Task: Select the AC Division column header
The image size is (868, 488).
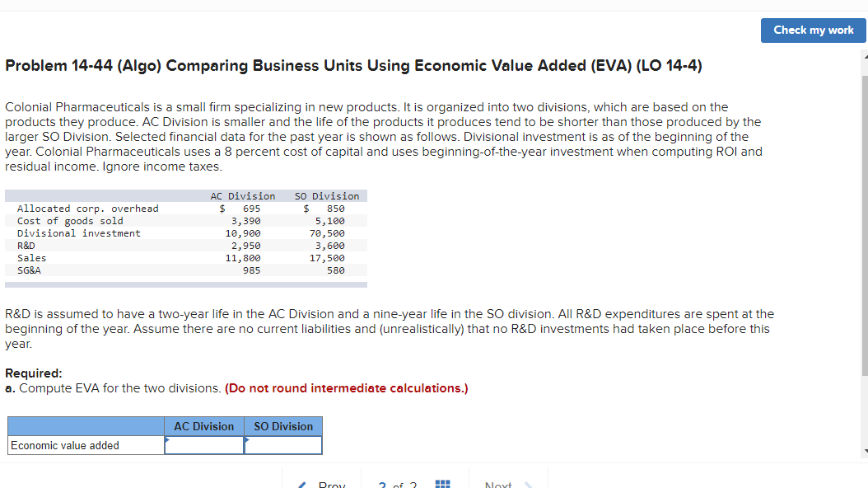Action: pos(203,426)
